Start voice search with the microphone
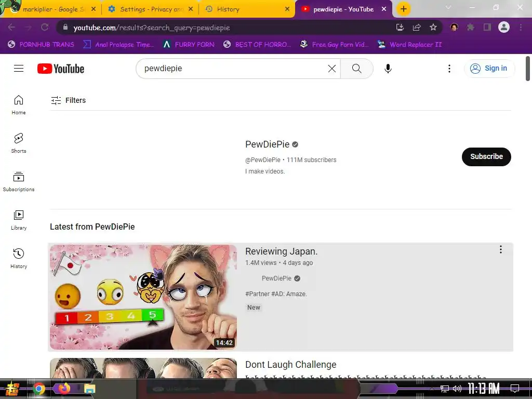Image resolution: width=532 pixels, height=399 pixels. coord(388,69)
